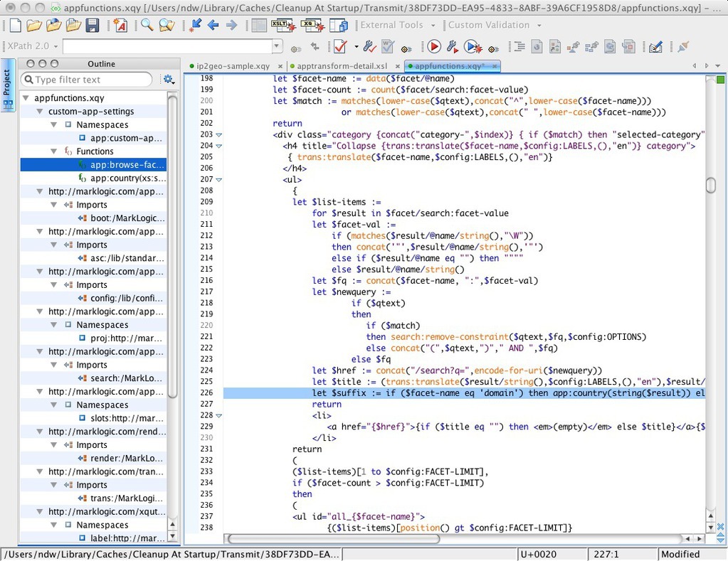Screen dimensions: 728x561
Task: Click the Format and Indent icon
Action: click(519, 46)
